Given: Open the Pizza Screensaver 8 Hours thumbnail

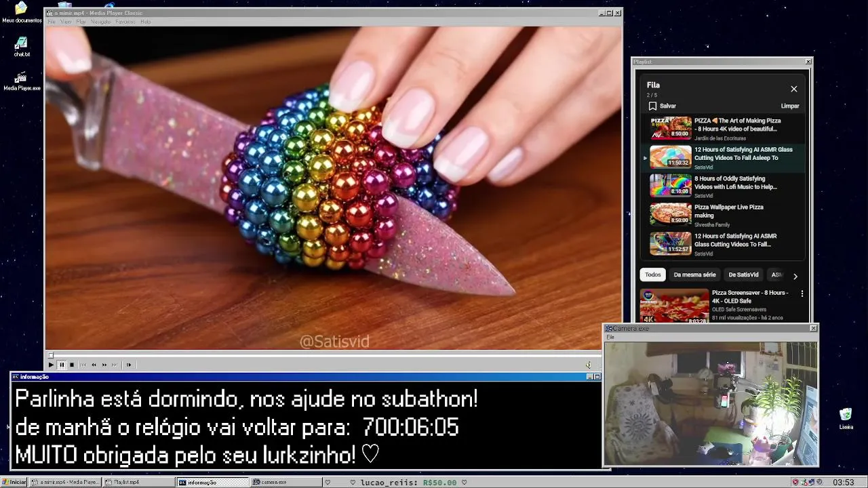Looking at the screenshot, I should [x=675, y=306].
